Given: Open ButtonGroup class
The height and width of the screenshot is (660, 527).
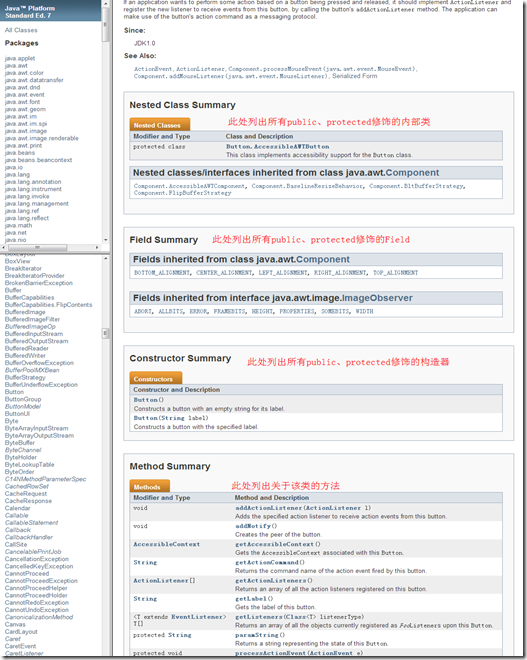Looking at the screenshot, I should [x=23, y=399].
